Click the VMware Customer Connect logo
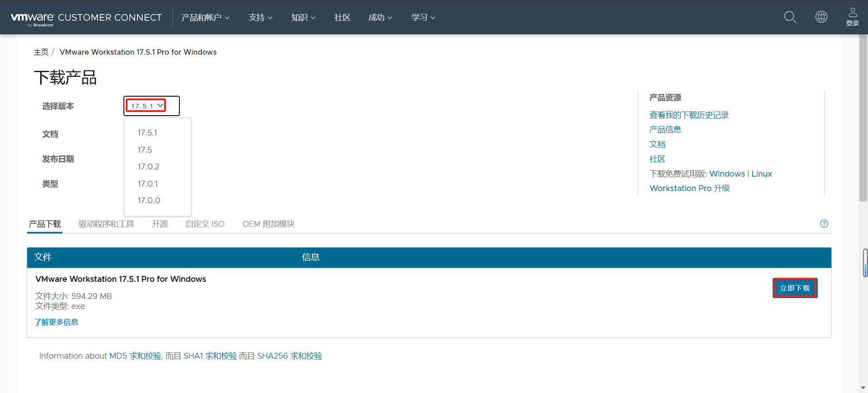The image size is (868, 393). 86,18
